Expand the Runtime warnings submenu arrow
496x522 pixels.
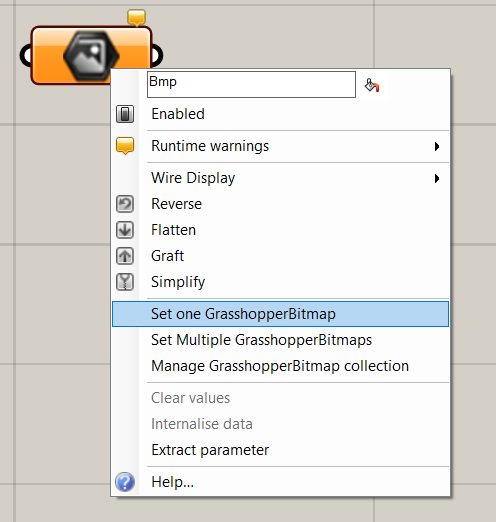point(437,146)
